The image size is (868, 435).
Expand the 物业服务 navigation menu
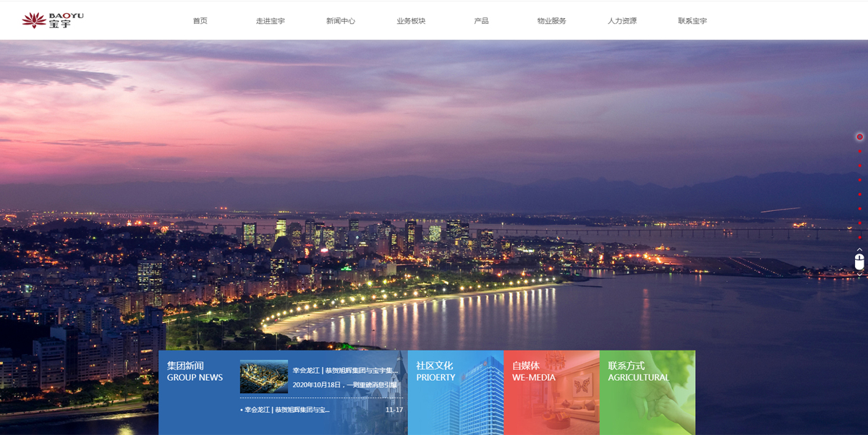tap(551, 21)
